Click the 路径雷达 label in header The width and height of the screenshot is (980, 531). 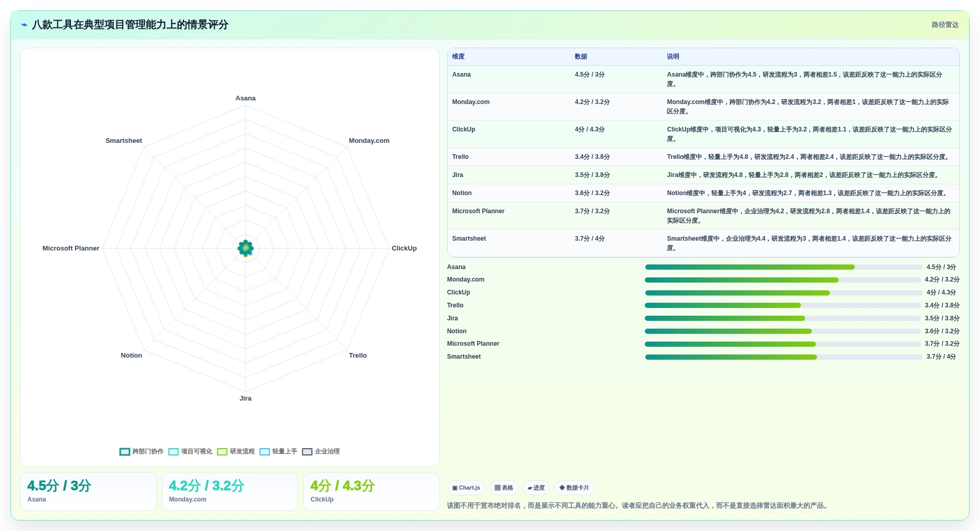tap(945, 25)
